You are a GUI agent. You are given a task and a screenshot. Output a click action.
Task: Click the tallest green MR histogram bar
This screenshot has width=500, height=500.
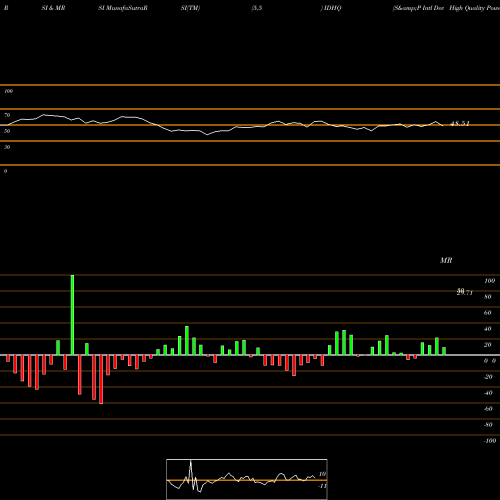tap(72, 315)
